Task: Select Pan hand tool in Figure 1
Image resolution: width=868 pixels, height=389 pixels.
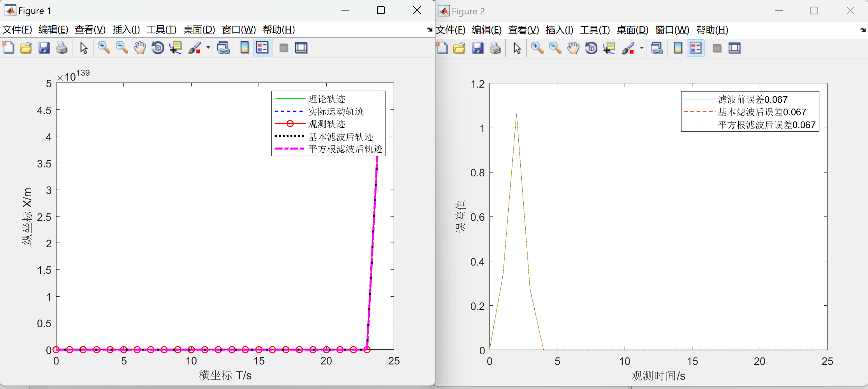Action: [139, 48]
